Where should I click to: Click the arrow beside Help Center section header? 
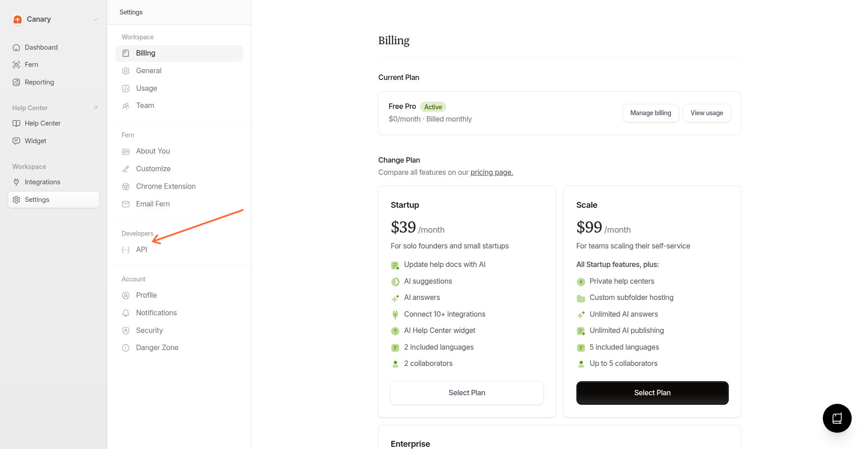[95, 108]
